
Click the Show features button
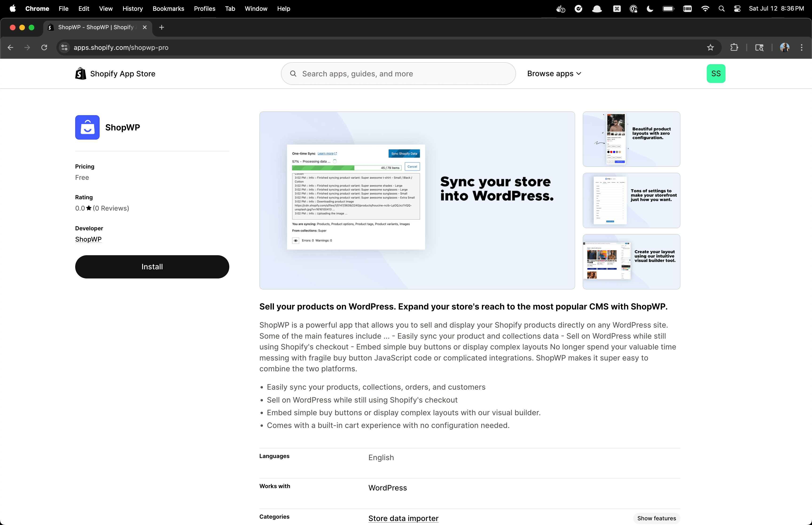[x=656, y=518]
